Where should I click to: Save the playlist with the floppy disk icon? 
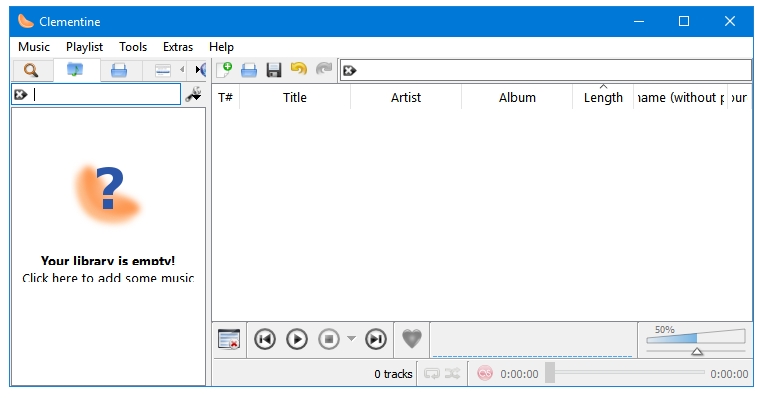(274, 70)
